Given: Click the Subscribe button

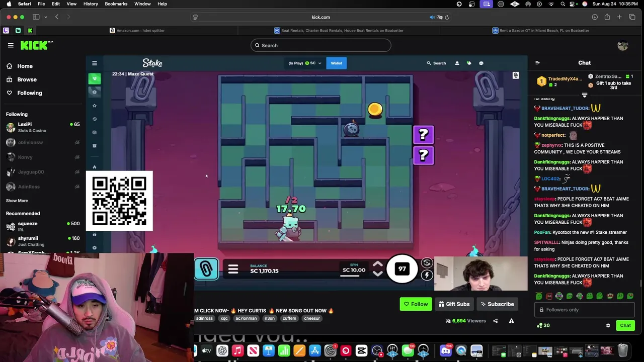Looking at the screenshot, I should click(x=497, y=304).
